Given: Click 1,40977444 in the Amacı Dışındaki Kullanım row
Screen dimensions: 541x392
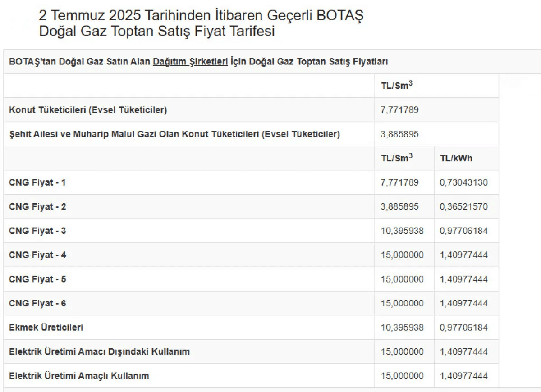Looking at the screenshot, I should [463, 351].
